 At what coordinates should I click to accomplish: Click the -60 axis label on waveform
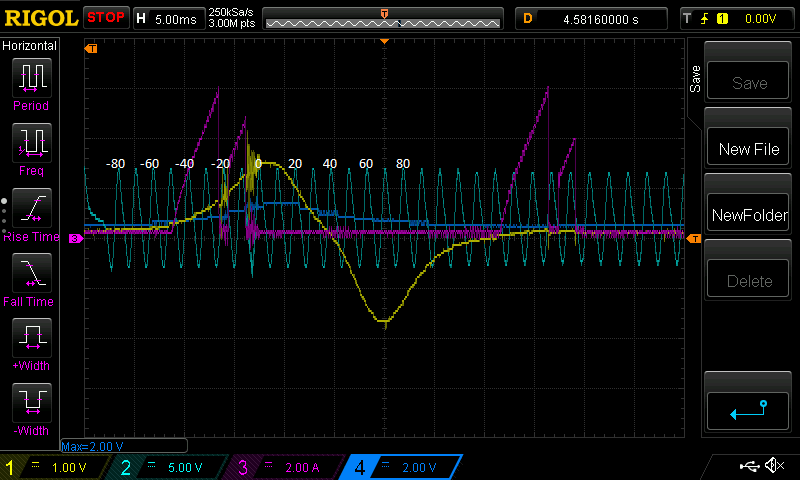point(149,164)
